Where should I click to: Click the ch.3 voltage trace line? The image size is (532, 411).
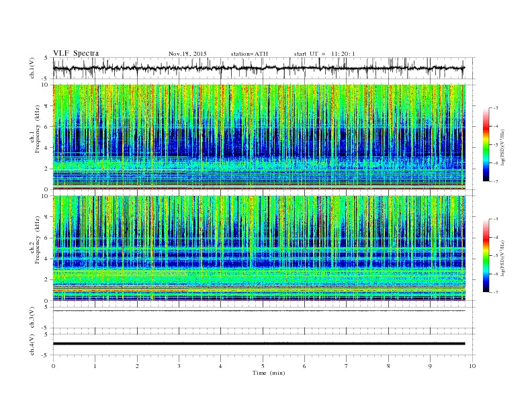coord(259,311)
